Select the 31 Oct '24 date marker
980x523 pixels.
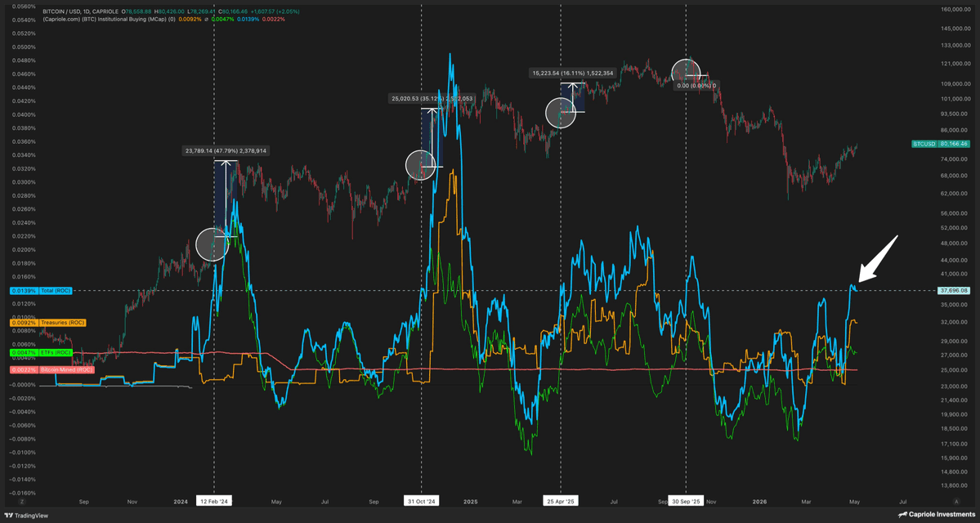pos(422,502)
